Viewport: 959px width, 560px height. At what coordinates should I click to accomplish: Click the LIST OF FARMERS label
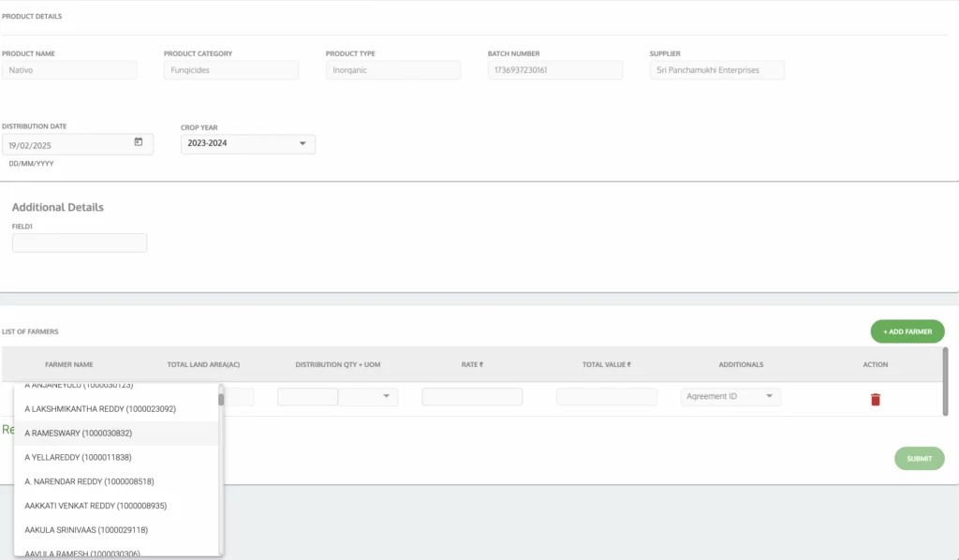(30, 332)
